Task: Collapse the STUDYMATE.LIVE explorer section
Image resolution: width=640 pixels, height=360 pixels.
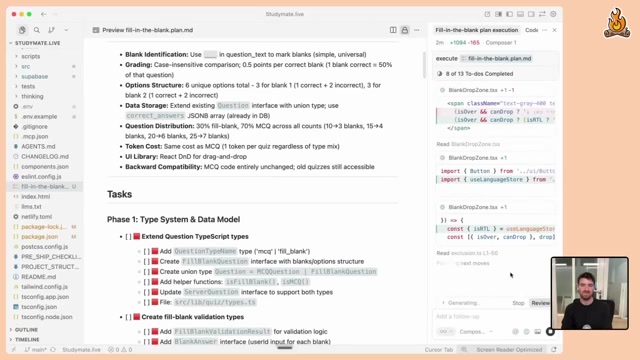Action: (37, 43)
